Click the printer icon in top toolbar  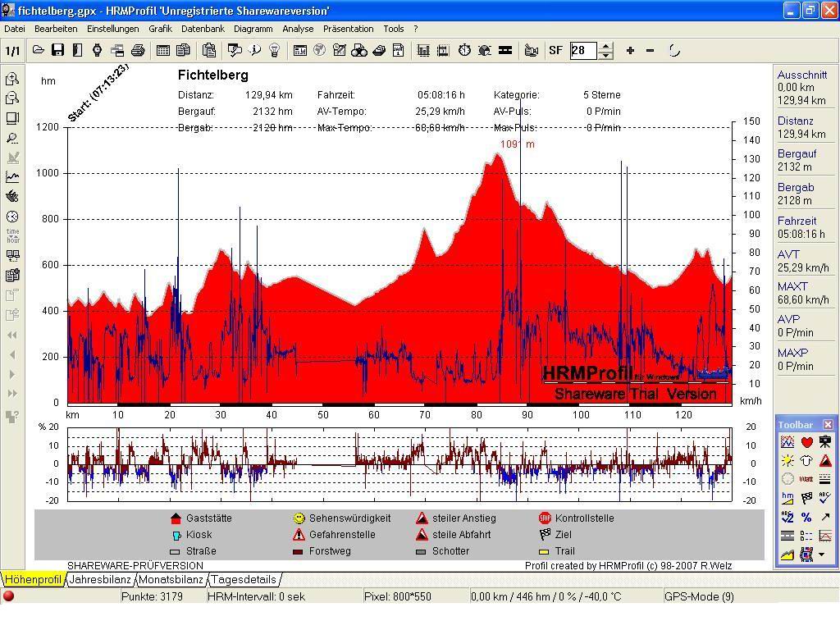(138, 50)
